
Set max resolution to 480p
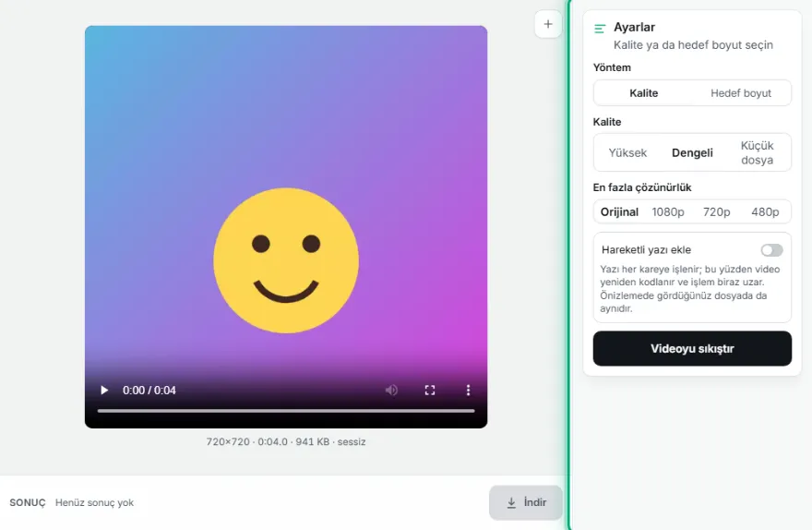[x=765, y=211]
